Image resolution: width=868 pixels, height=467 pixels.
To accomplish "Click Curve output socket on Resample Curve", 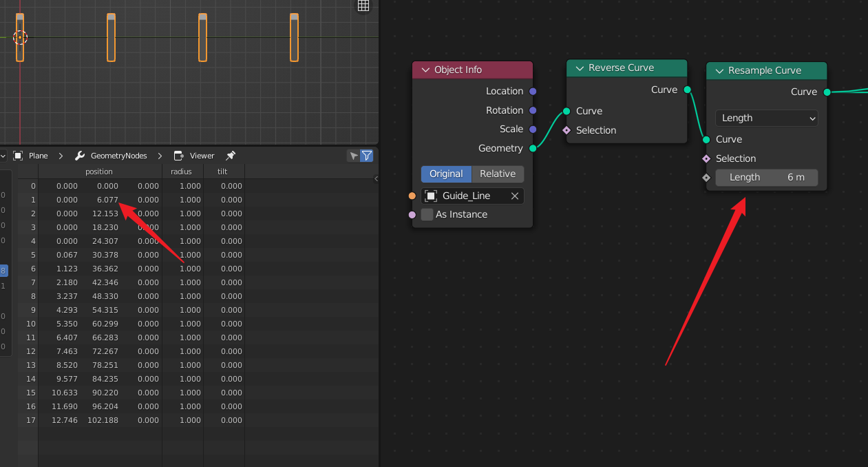I will (827, 92).
